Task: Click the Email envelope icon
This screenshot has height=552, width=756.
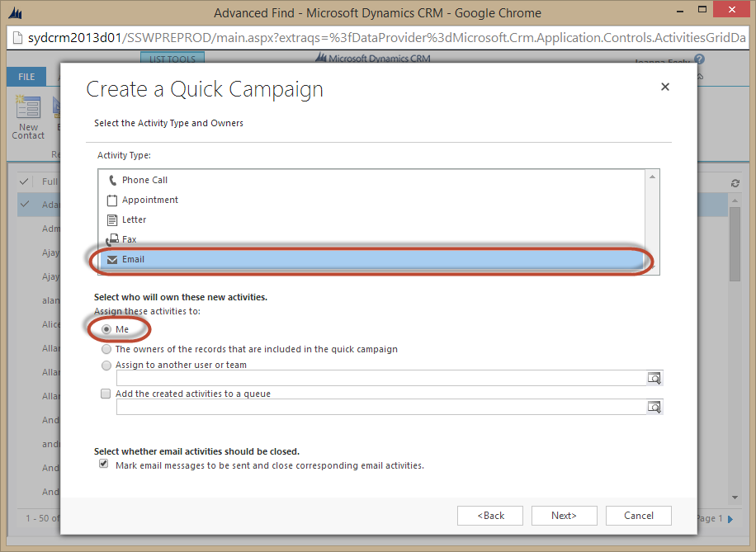Action: coord(113,259)
